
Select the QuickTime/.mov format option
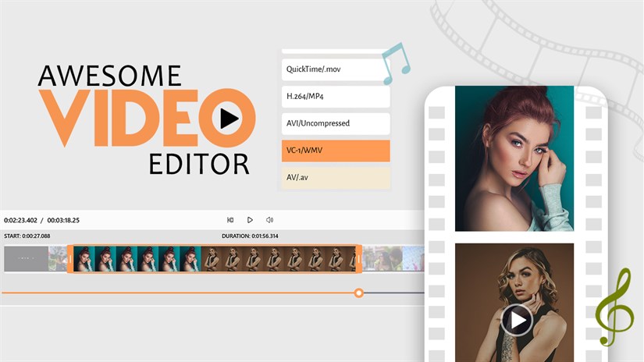click(x=336, y=69)
